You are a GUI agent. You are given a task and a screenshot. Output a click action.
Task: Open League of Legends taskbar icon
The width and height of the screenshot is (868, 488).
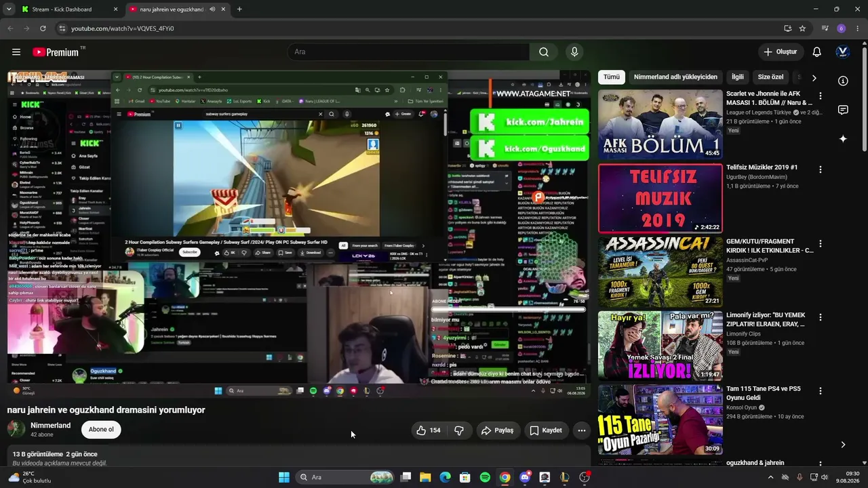tap(564, 477)
